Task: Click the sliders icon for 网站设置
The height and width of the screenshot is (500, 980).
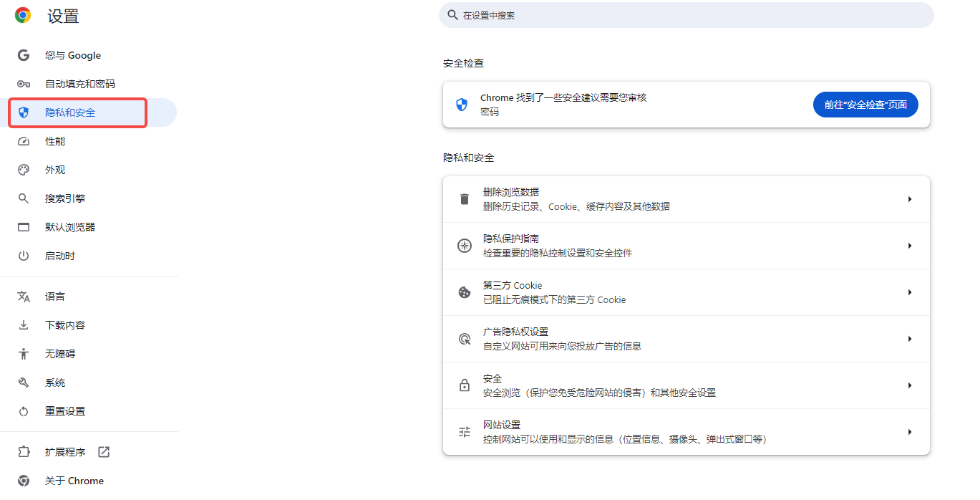Action: click(465, 432)
